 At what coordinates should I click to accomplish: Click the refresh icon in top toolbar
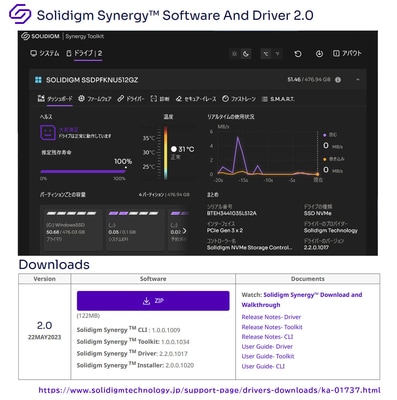click(298, 54)
